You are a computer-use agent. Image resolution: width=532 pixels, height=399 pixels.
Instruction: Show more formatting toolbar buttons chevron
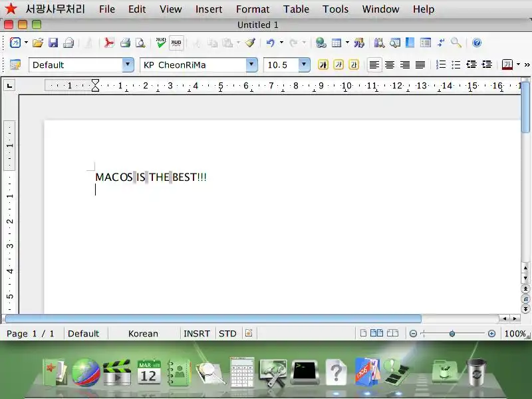tap(527, 65)
